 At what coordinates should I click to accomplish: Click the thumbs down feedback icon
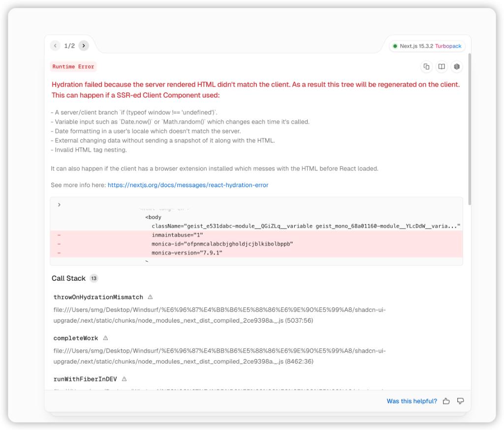click(x=461, y=401)
